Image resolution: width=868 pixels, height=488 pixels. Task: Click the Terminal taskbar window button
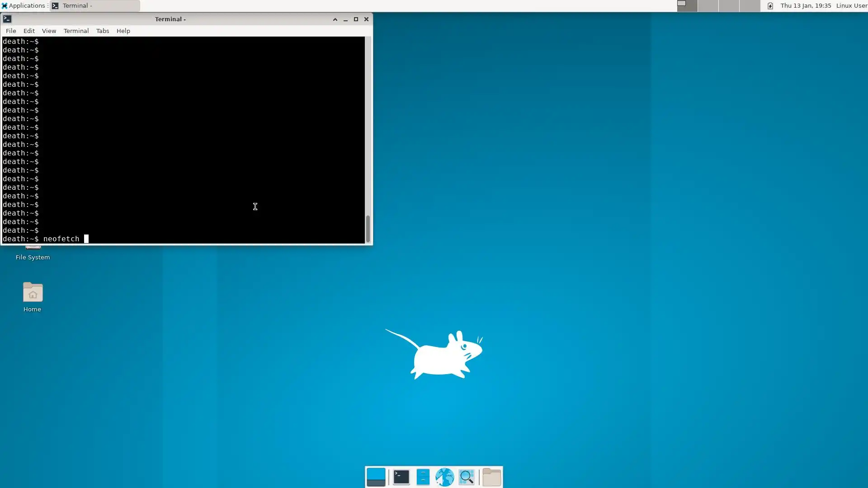(94, 6)
